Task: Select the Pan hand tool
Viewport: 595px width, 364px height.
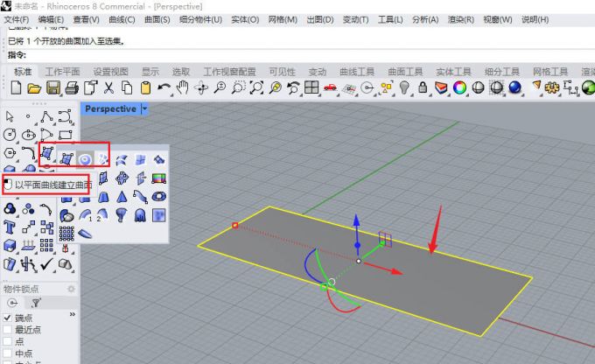Action: (x=183, y=88)
